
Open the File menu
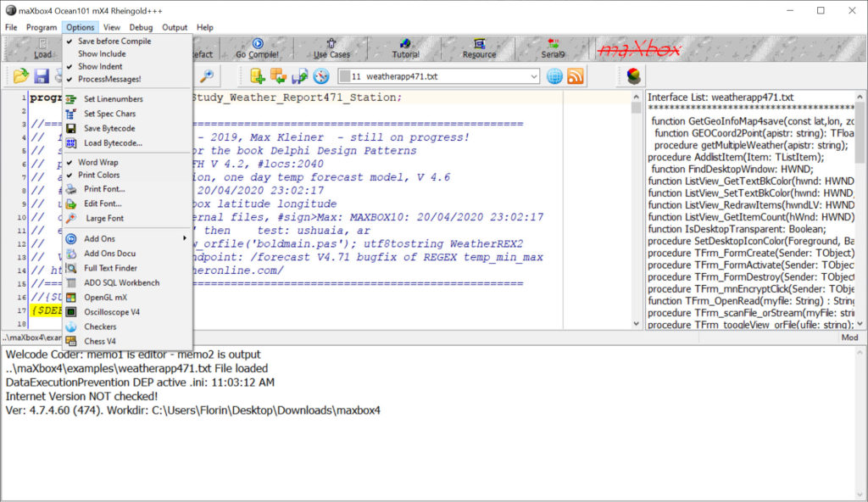point(11,27)
